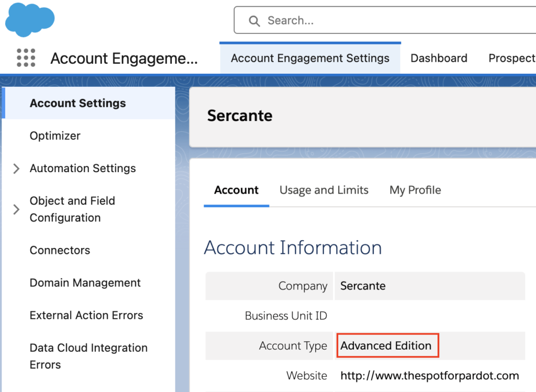Click the search magnifier icon
Screen dimensions: 536x392
(x=254, y=21)
